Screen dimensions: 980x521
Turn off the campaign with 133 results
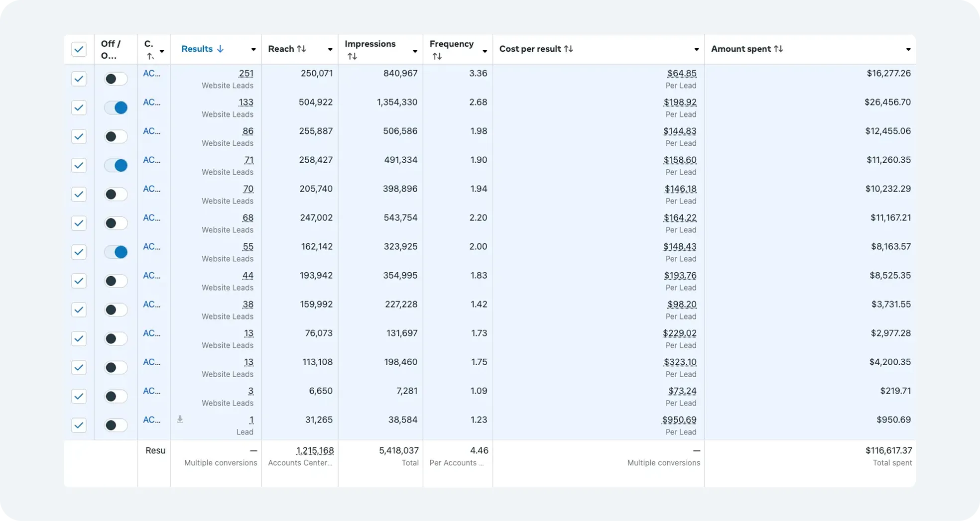[x=116, y=107]
